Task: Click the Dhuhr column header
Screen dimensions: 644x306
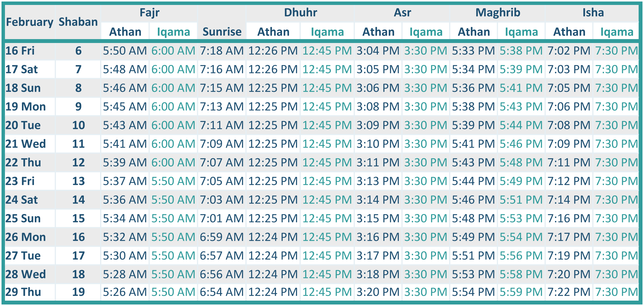Action: (300, 12)
